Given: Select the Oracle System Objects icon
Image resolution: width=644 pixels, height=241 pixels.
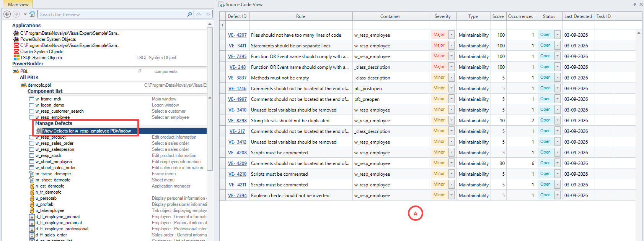Looking at the screenshot, I should (x=16, y=52).
